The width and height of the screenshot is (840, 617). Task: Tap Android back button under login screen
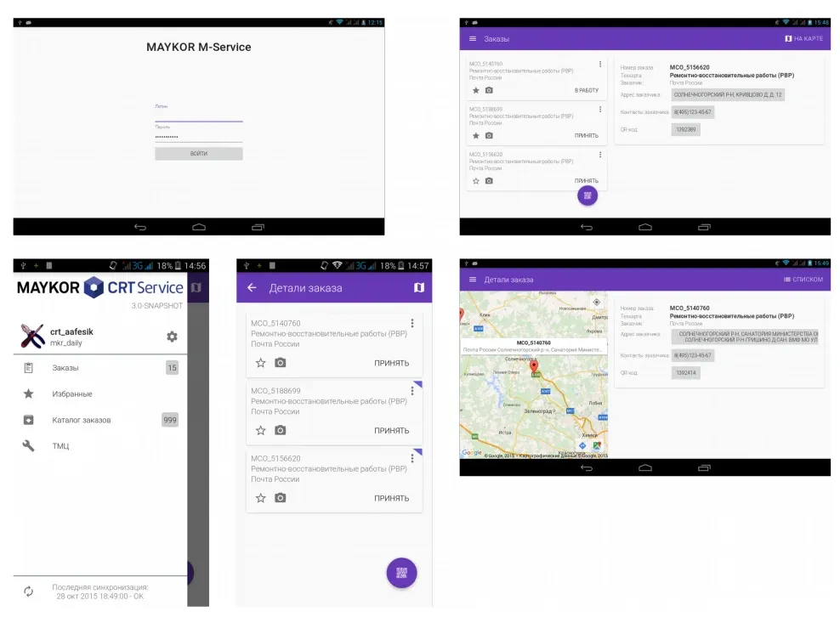(x=139, y=227)
